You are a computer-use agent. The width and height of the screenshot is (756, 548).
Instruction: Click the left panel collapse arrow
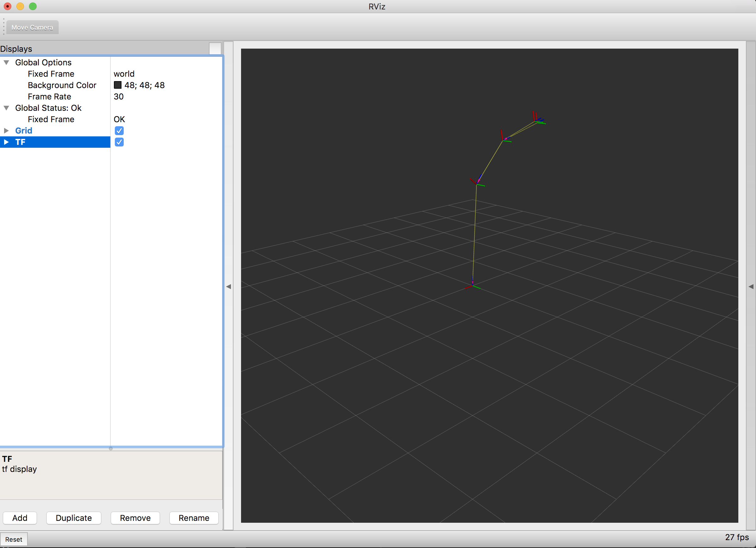pos(229,286)
